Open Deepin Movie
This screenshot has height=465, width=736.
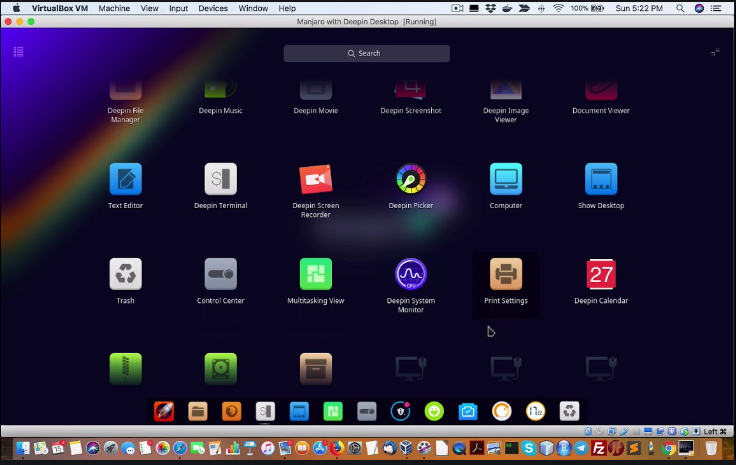(x=316, y=91)
